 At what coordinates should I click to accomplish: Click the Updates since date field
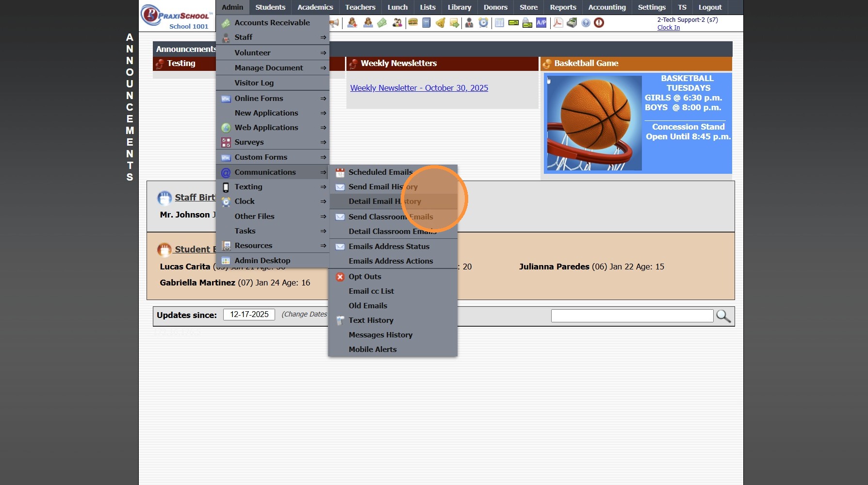point(249,315)
